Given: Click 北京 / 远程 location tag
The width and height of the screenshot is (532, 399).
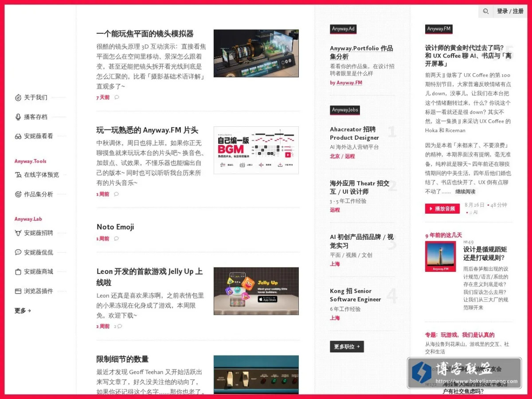Looking at the screenshot, I should (x=342, y=156).
